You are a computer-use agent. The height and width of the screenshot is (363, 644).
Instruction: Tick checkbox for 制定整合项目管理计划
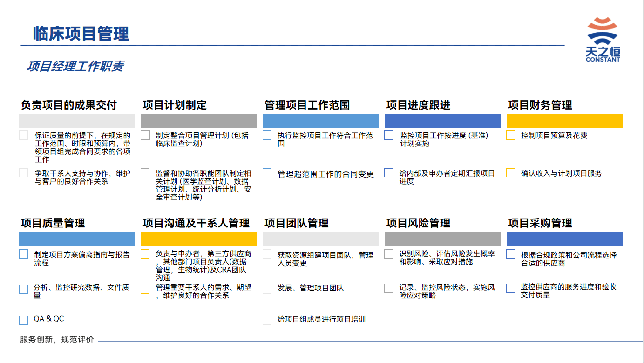145,135
